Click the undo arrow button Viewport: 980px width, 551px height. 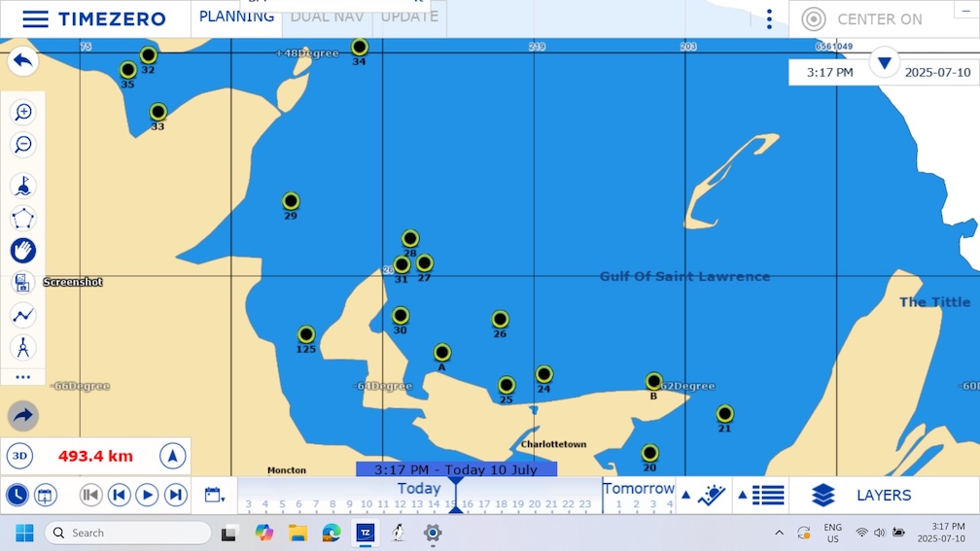point(23,61)
